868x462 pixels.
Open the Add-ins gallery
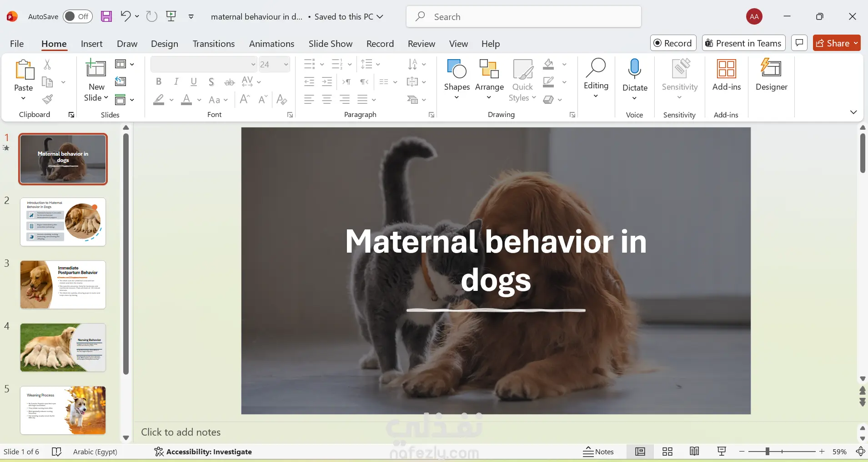tap(727, 76)
